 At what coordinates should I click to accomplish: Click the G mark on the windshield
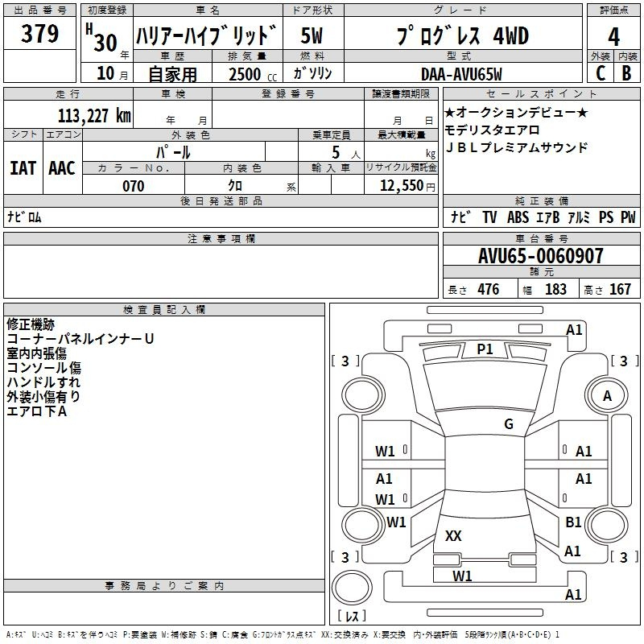(x=509, y=424)
